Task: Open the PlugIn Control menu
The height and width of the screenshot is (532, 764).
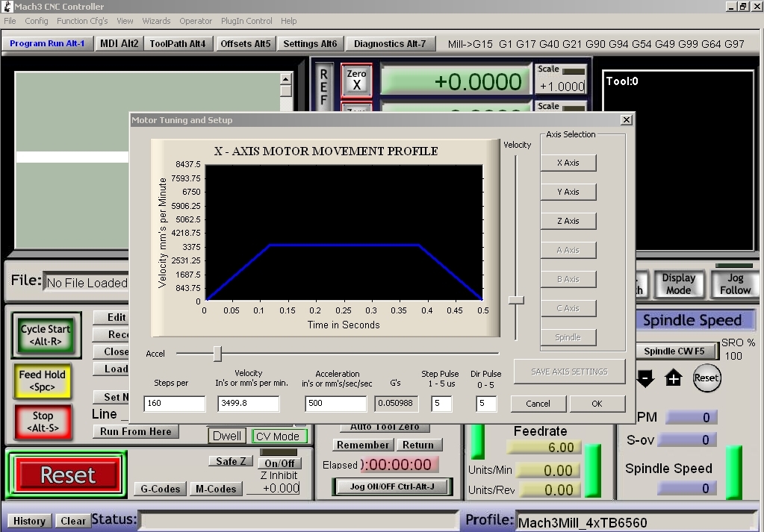Action: pos(247,21)
